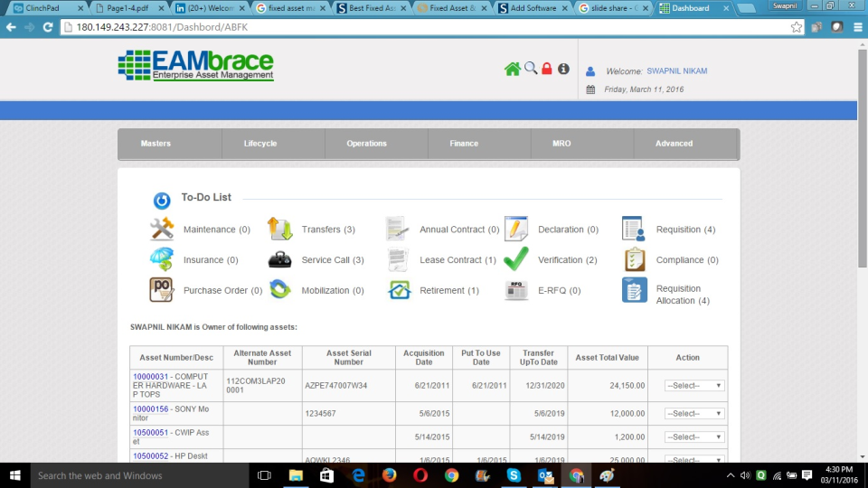
Task: Click the SWAPNIL NIKAM user name link
Action: click(x=677, y=70)
